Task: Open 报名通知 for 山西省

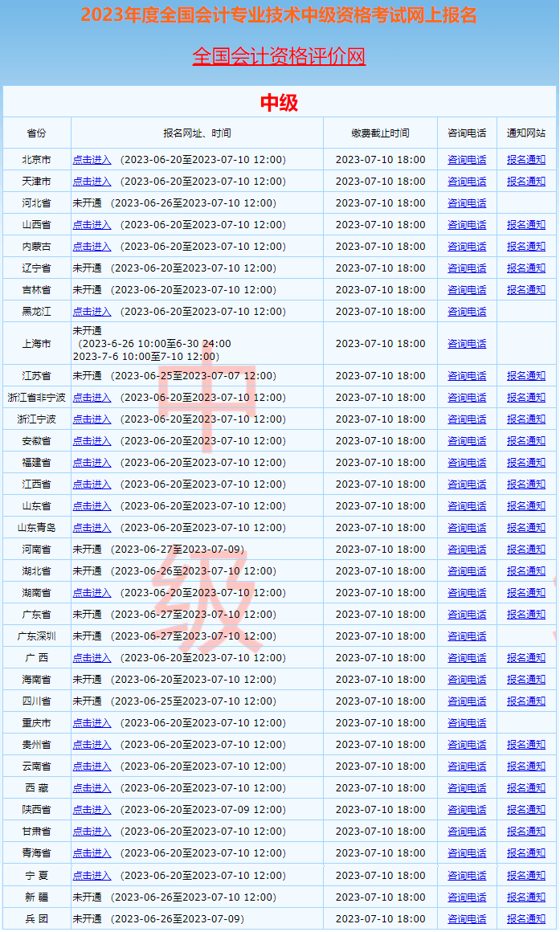Action: [x=525, y=225]
